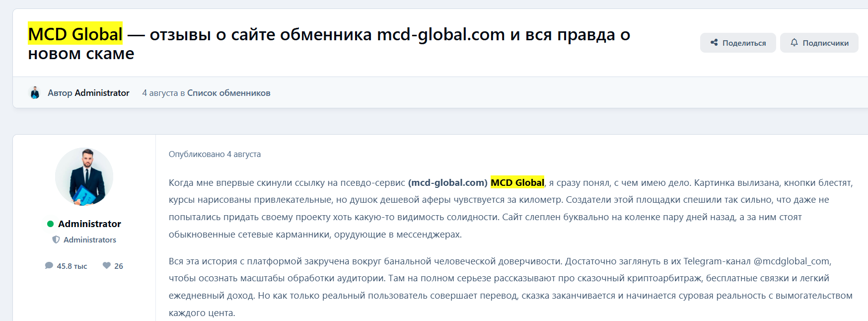The image size is (868, 321).
Task: Click the Поделиться share button
Action: 737,43
